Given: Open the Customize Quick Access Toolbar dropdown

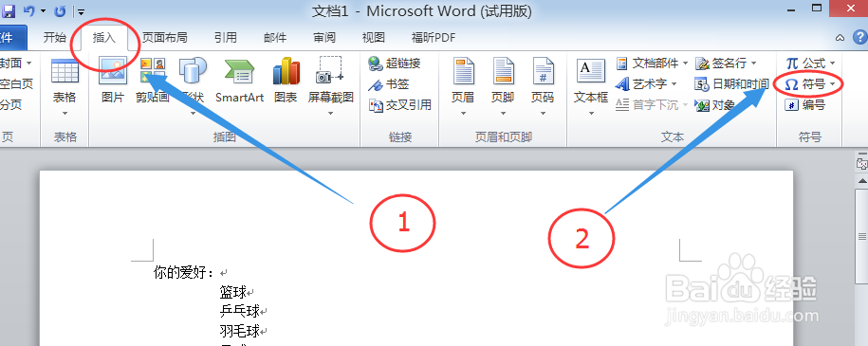Looking at the screenshot, I should tap(81, 10).
